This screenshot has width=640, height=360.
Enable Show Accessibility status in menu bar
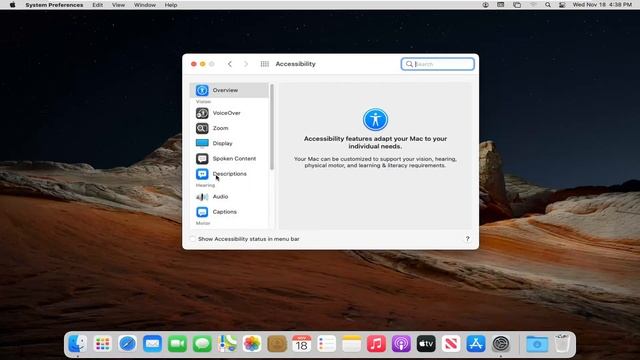[x=193, y=239]
